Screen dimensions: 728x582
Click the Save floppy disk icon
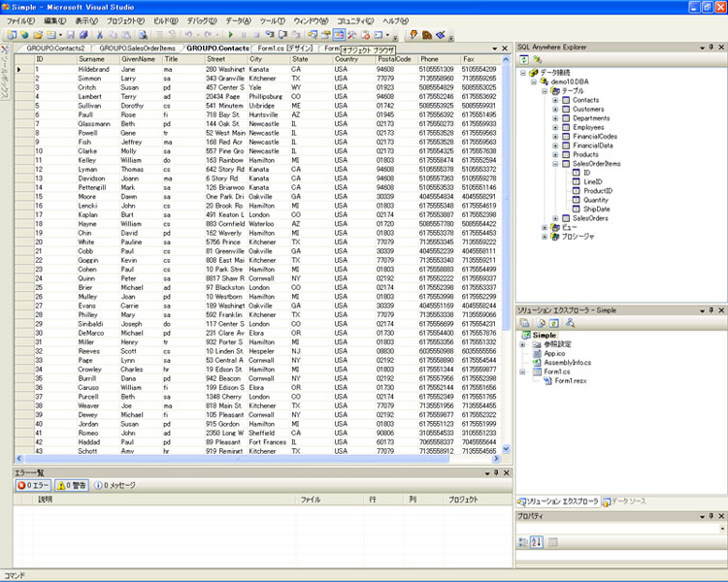pyautogui.click(x=71, y=35)
